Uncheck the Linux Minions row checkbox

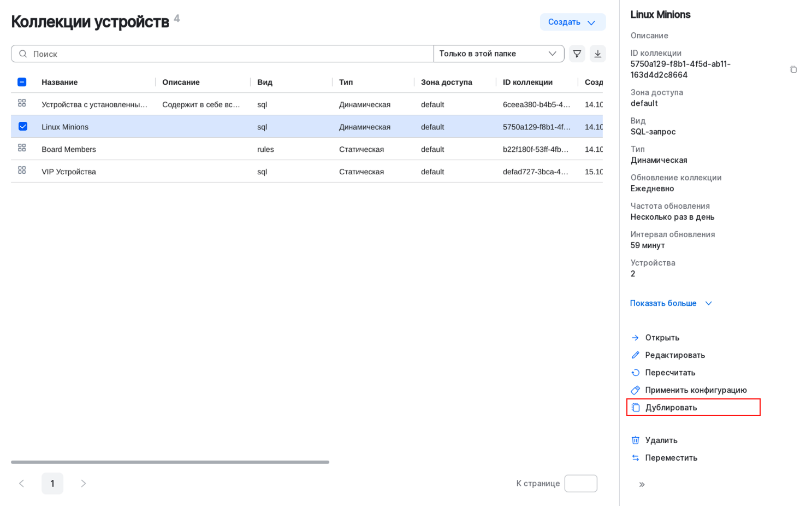click(23, 127)
